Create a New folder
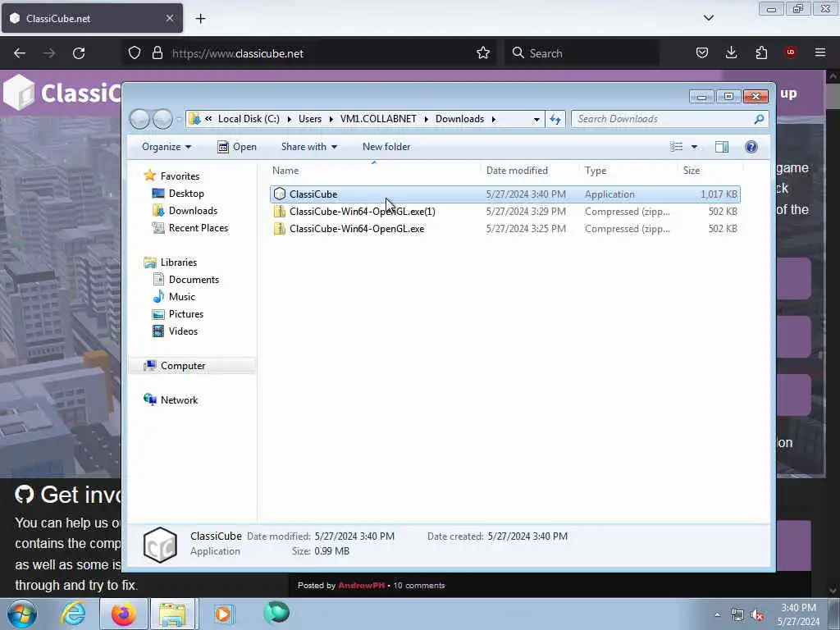Screen dimensions: 840x630 coord(386,147)
